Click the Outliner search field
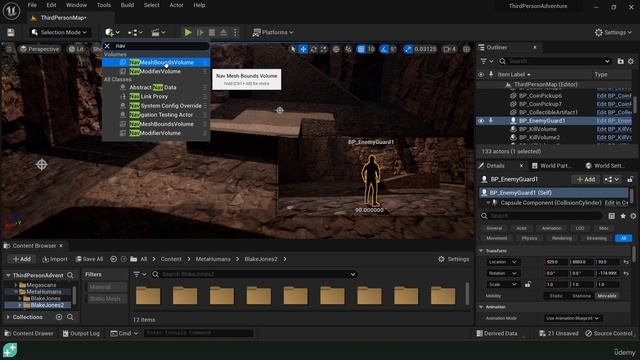This screenshot has height=360, width=640. pyautogui.click(x=555, y=61)
